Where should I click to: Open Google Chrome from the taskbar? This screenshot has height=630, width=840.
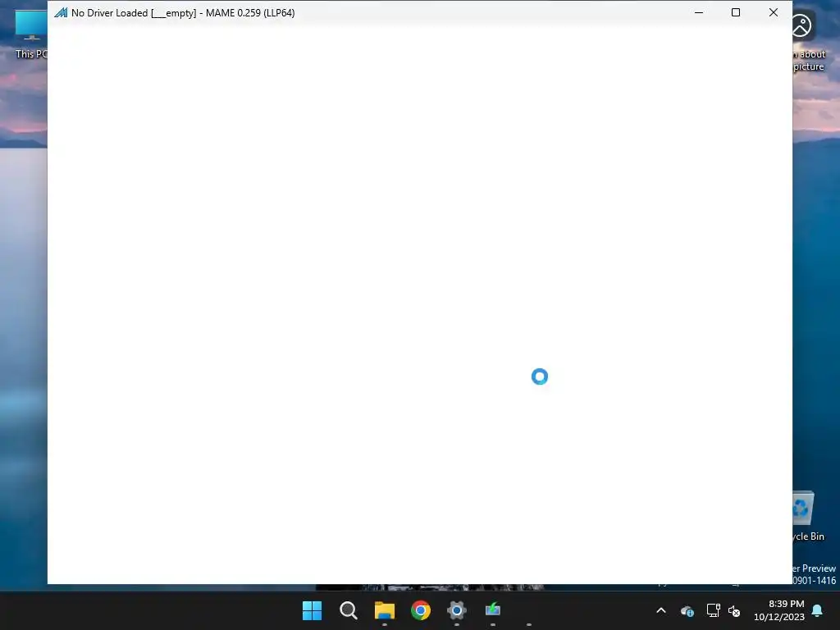(x=421, y=610)
